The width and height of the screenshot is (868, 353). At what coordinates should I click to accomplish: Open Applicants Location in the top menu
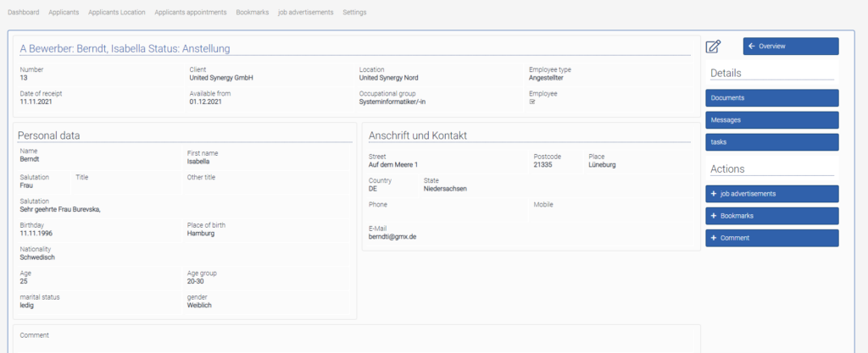coord(117,13)
